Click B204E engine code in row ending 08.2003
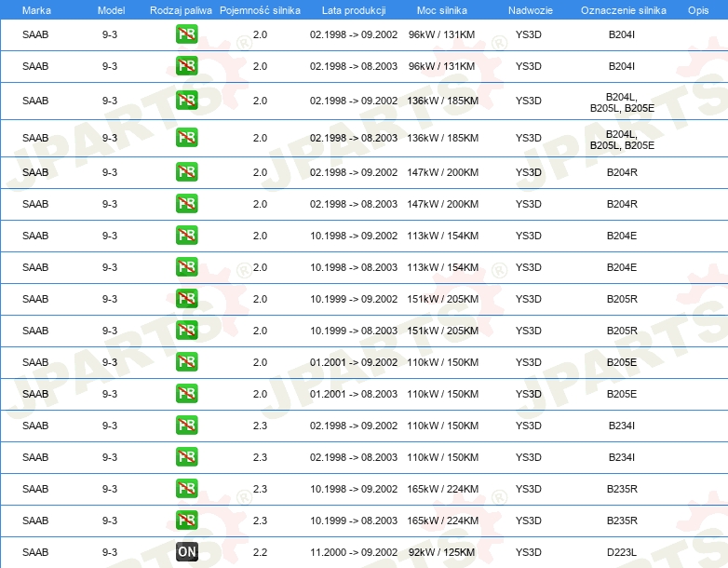 click(x=622, y=267)
